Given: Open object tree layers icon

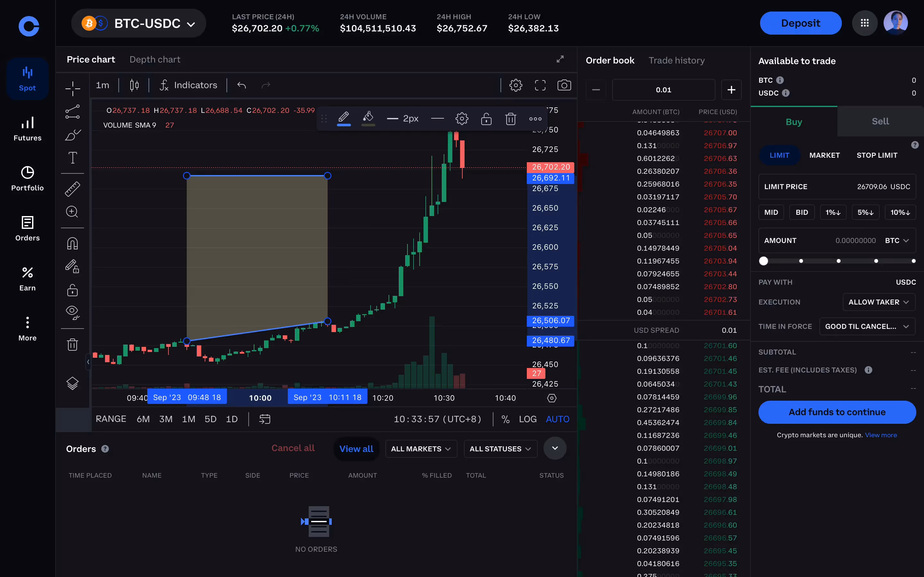Looking at the screenshot, I should [72, 383].
